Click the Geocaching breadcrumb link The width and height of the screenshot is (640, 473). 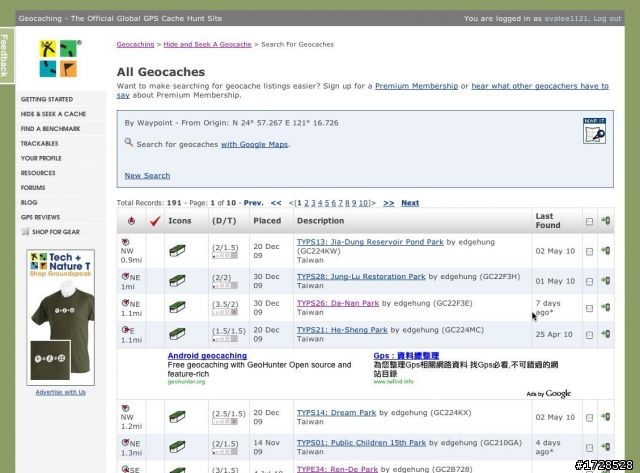coord(136,44)
